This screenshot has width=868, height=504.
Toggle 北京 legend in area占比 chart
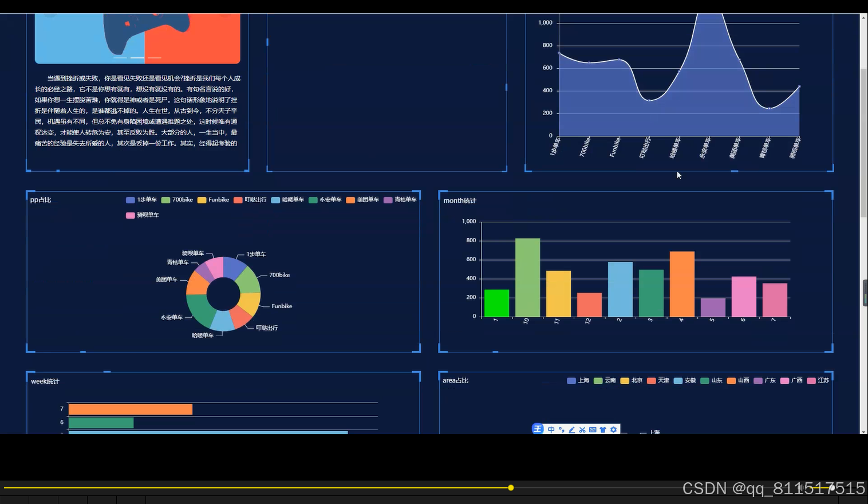(x=632, y=380)
